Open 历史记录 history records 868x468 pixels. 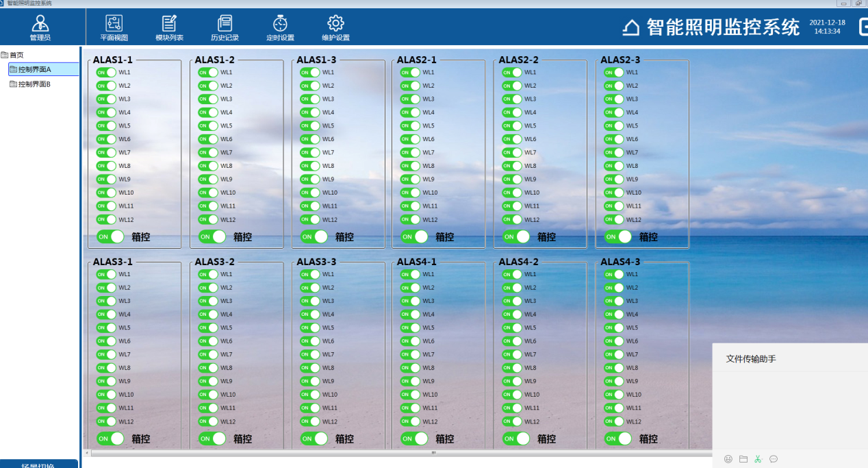coord(225,28)
